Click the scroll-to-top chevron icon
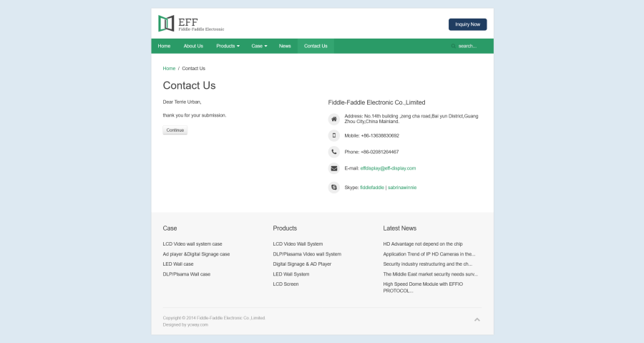Screen dimensions: 644x343 [x=477, y=319]
